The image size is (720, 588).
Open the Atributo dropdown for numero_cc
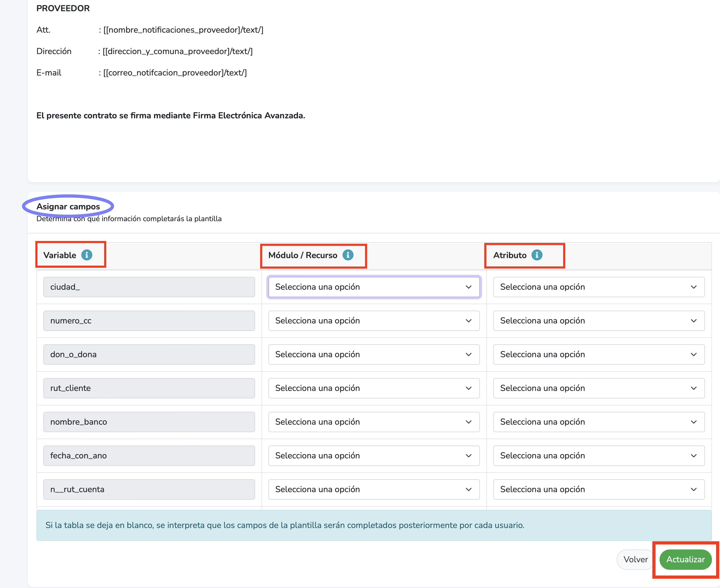pyautogui.click(x=599, y=321)
